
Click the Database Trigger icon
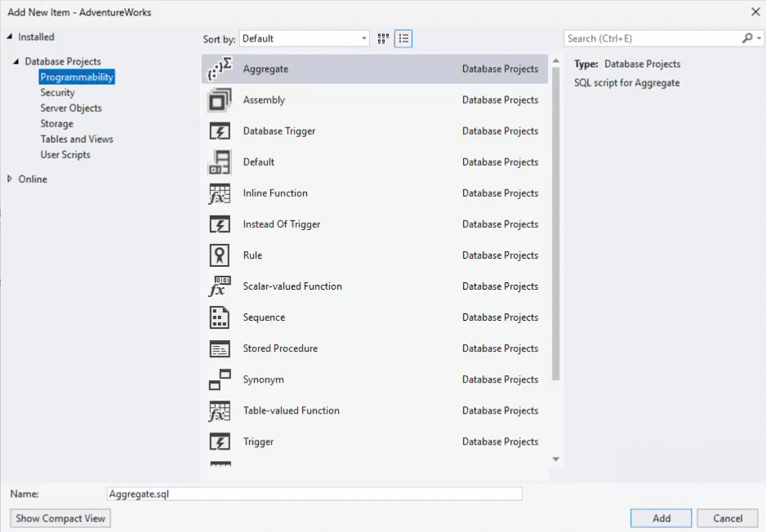click(x=219, y=131)
